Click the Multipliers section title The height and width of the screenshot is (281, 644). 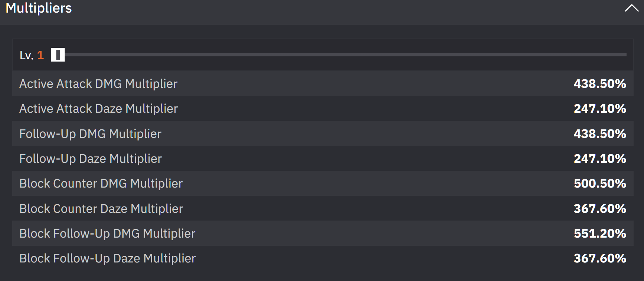pyautogui.click(x=39, y=8)
